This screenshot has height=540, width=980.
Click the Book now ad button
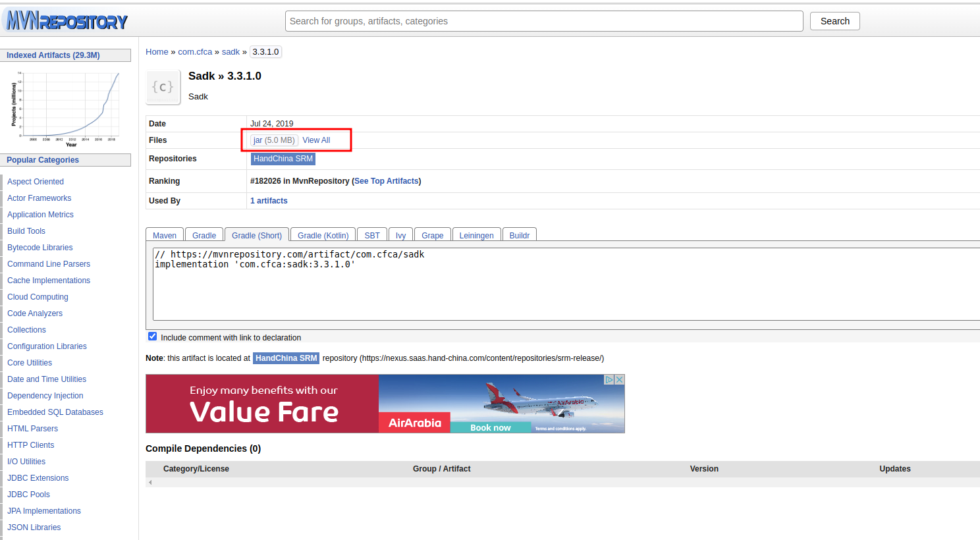click(x=490, y=427)
